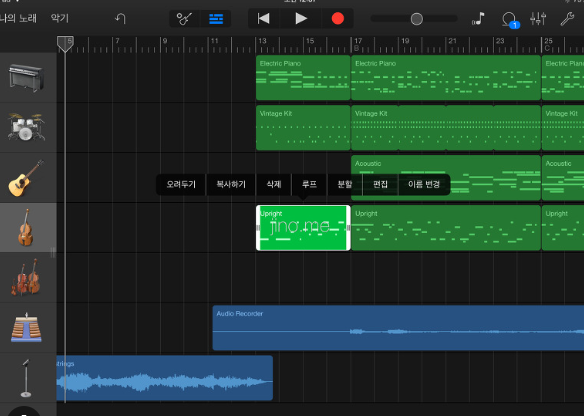Choose Edit (편집) from region menu
This screenshot has height=416, width=584.
tap(380, 184)
